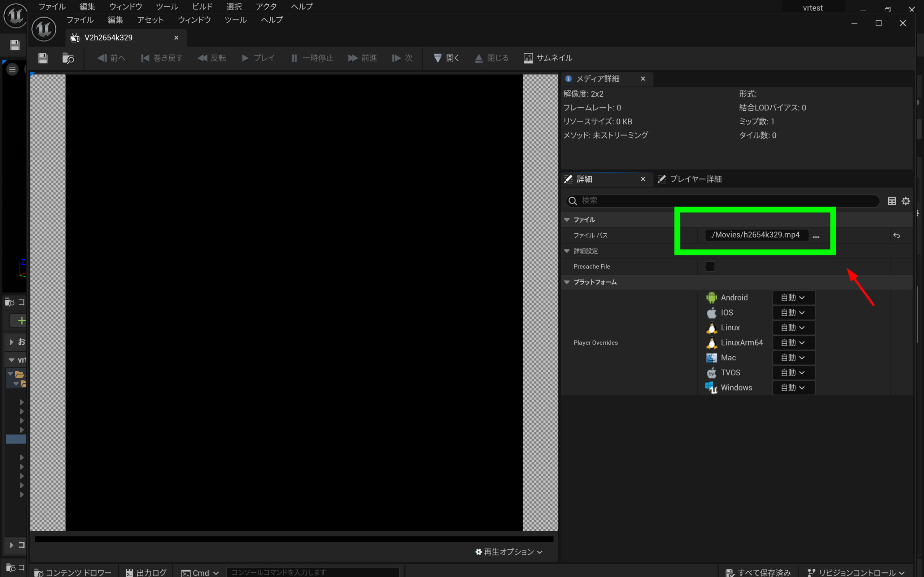Collapse the ファイル section

567,220
